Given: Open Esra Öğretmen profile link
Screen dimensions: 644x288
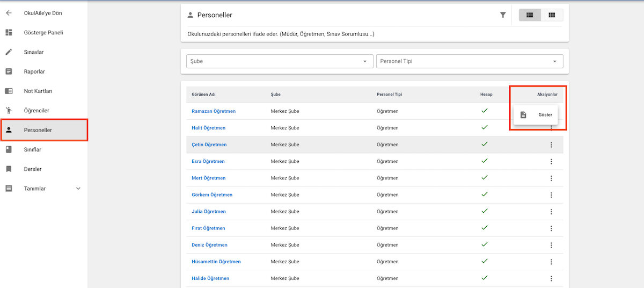Looking at the screenshot, I should coord(208,161).
